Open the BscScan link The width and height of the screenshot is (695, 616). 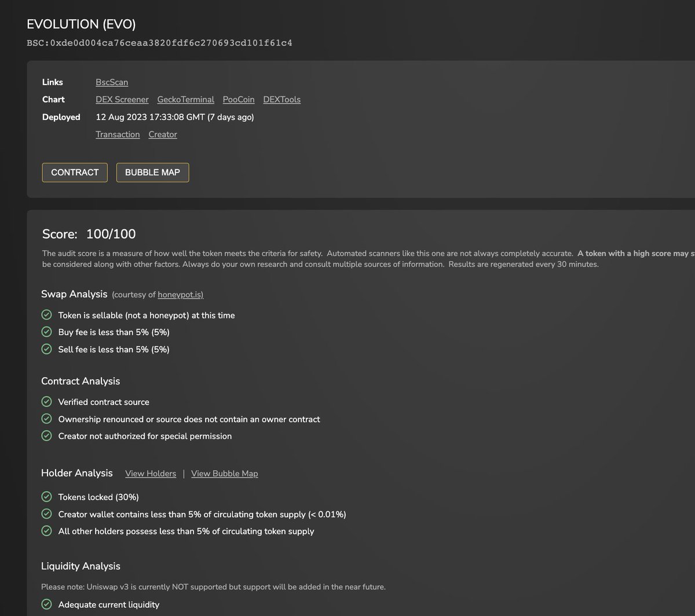tap(112, 82)
